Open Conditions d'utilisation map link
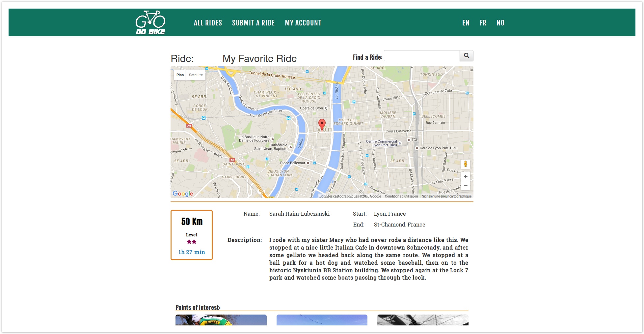Viewport: 644px width, 334px height. point(401,196)
